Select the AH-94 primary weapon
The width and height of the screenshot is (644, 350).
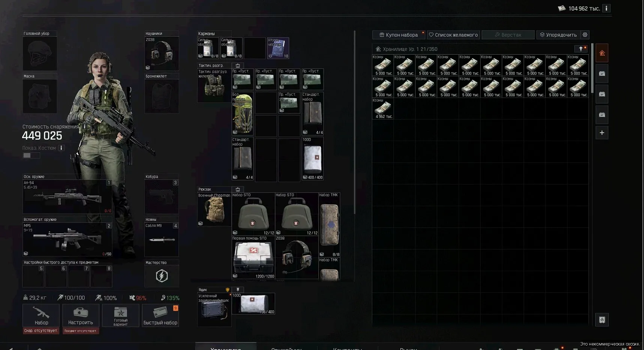pyautogui.click(x=67, y=197)
